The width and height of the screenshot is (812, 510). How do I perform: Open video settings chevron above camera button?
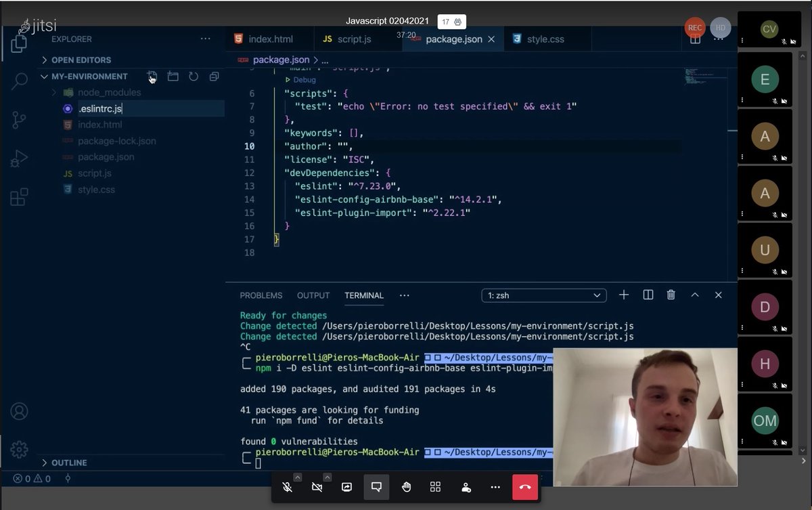[x=327, y=477]
